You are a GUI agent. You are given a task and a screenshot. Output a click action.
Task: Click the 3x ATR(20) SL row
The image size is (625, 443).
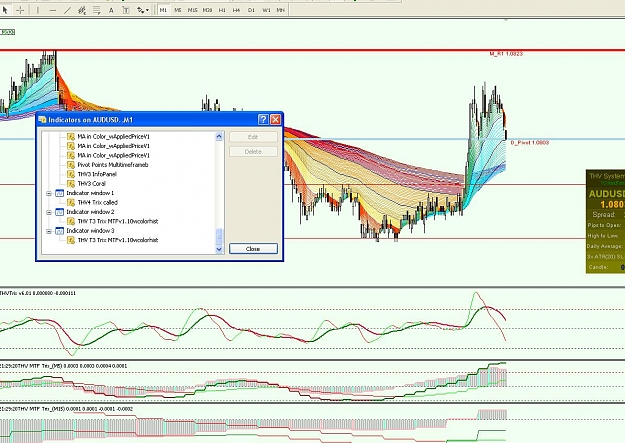tap(605, 257)
